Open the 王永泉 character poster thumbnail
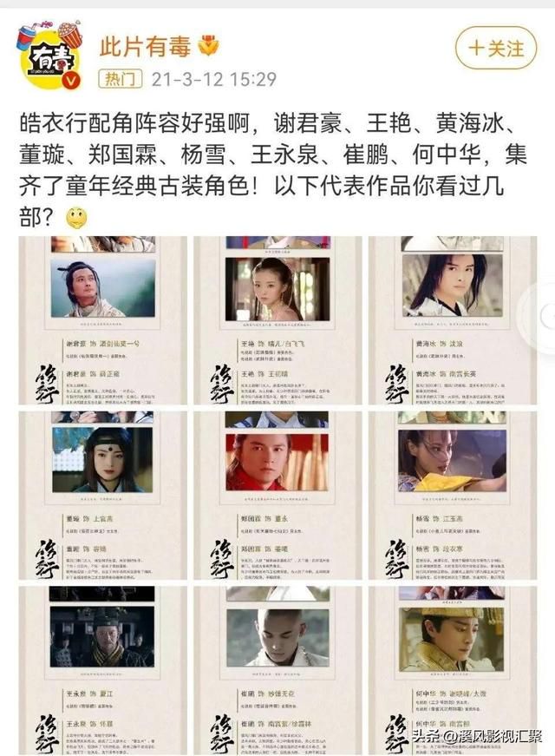This screenshot has width=555, height=756. click(102, 670)
